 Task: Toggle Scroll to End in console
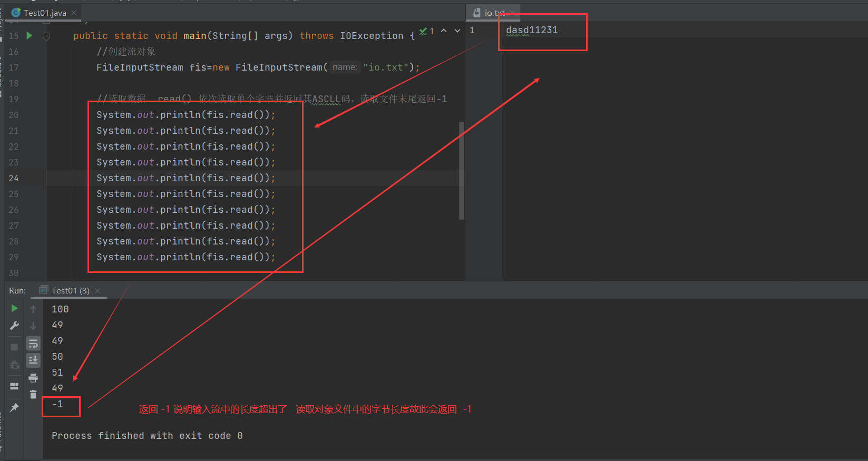click(33, 360)
